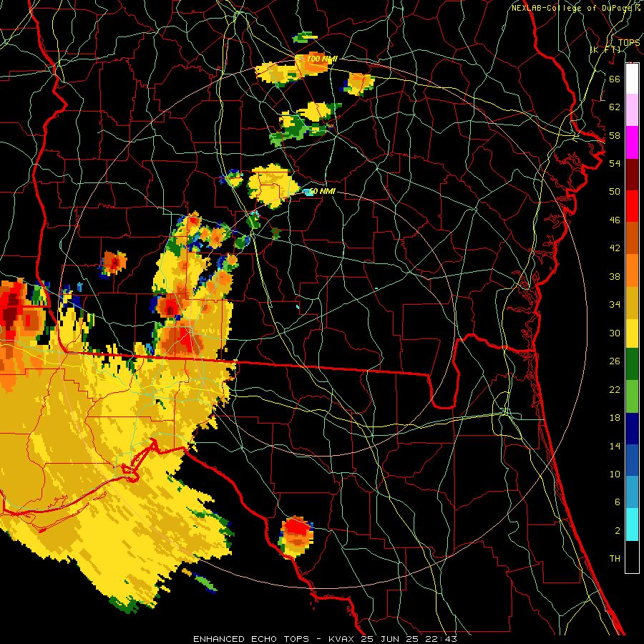644x644 pixels.
Task: Select the TOPS legend heading
Action: (628, 43)
